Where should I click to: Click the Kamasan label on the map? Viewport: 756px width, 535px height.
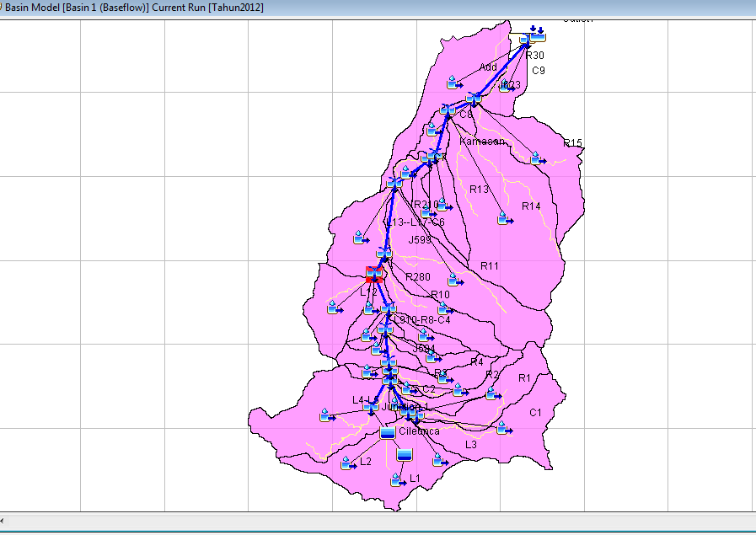[482, 142]
